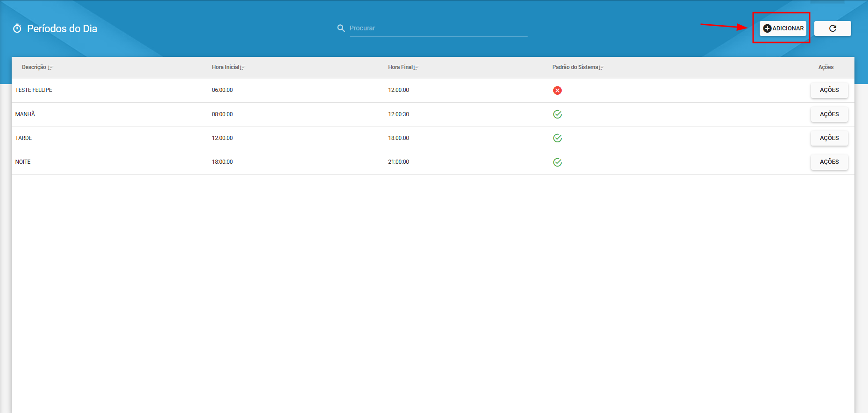Click end time 21:00:00
Viewport: 868px width, 413px height.
click(398, 162)
